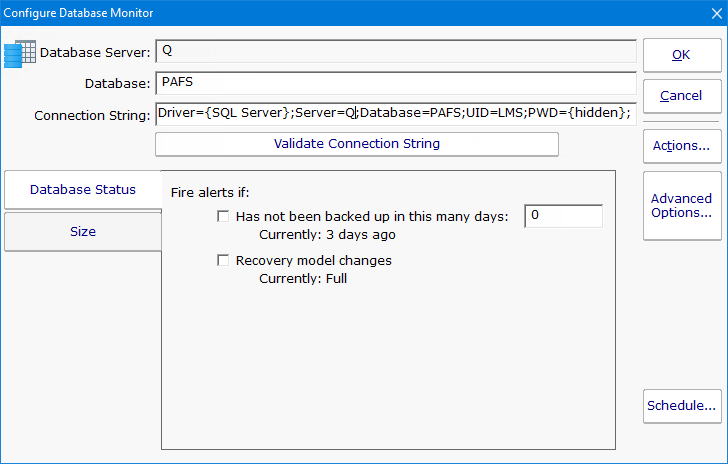Enable the 'Has not been backed up' alert
The image size is (728, 464).
223,216
